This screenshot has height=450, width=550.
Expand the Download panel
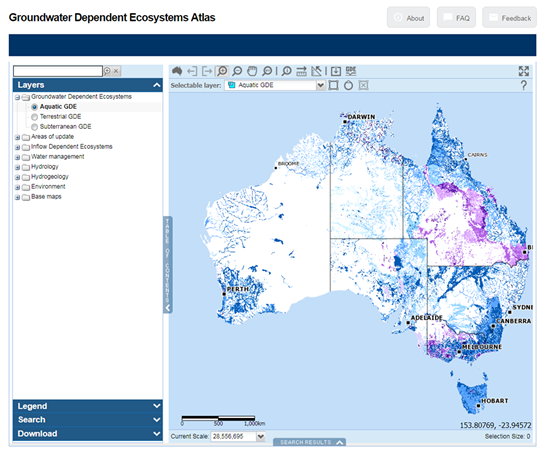click(x=88, y=434)
